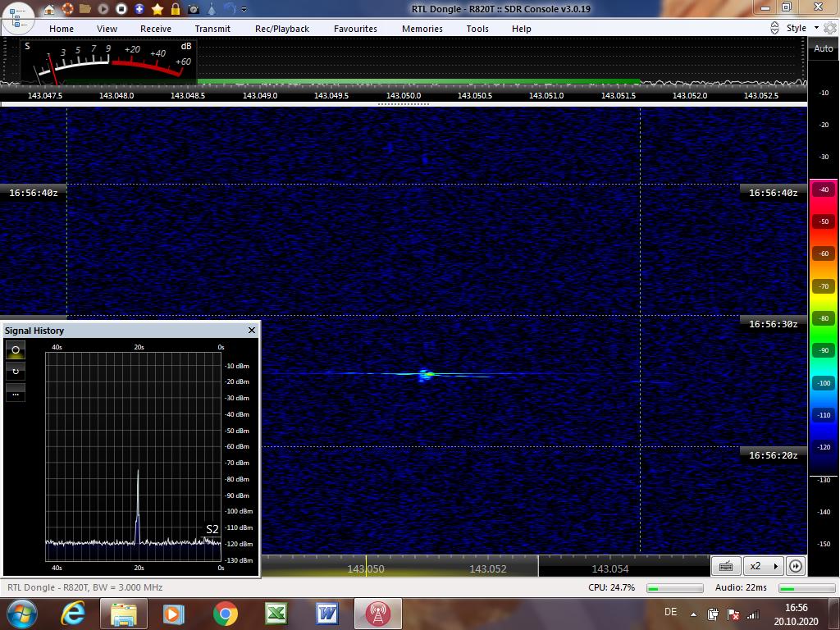The width and height of the screenshot is (840, 630).
Task: Open Google Chrome from the taskbar
Action: (225, 614)
